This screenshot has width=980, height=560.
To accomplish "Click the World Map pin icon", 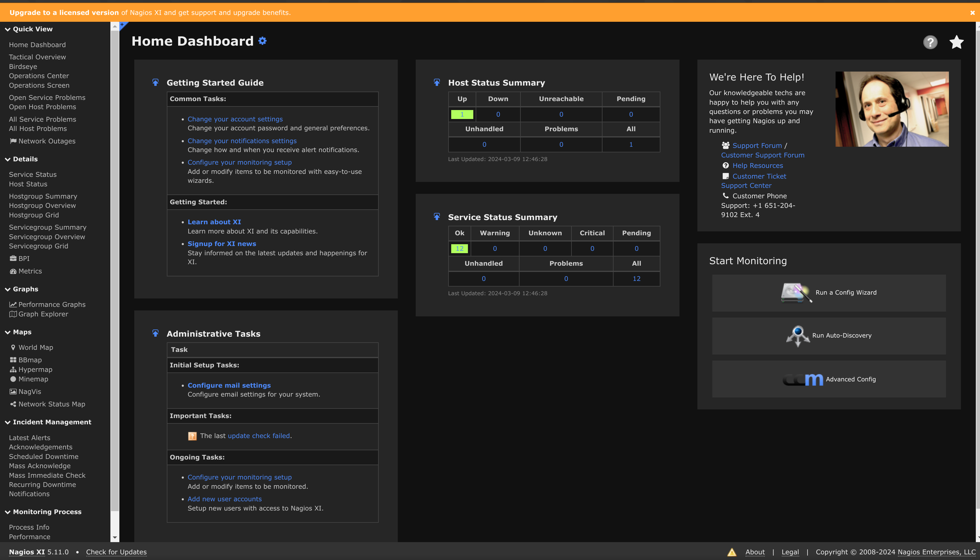I will (x=13, y=347).
